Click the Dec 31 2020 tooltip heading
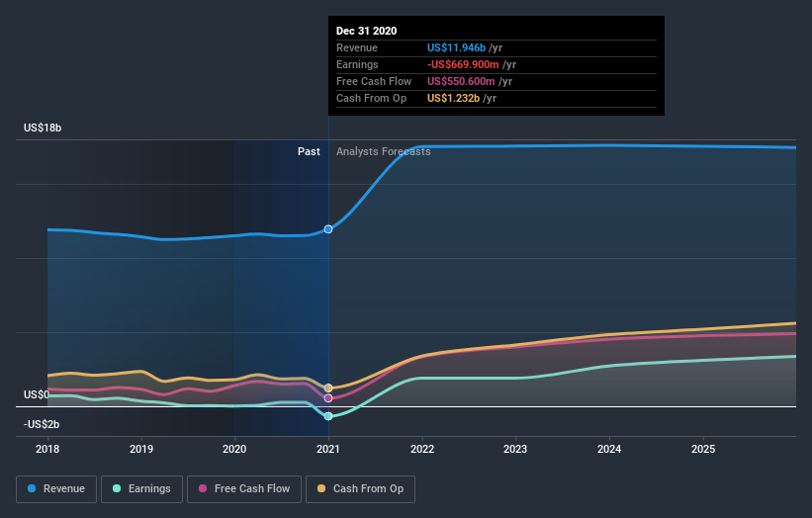This screenshot has width=812, height=518. point(367,31)
